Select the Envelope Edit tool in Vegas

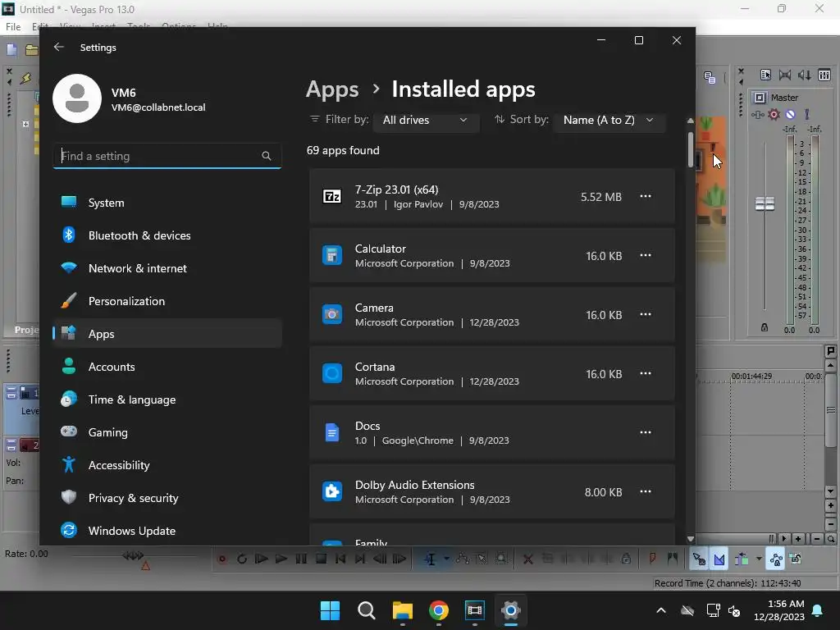pyautogui.click(x=463, y=559)
